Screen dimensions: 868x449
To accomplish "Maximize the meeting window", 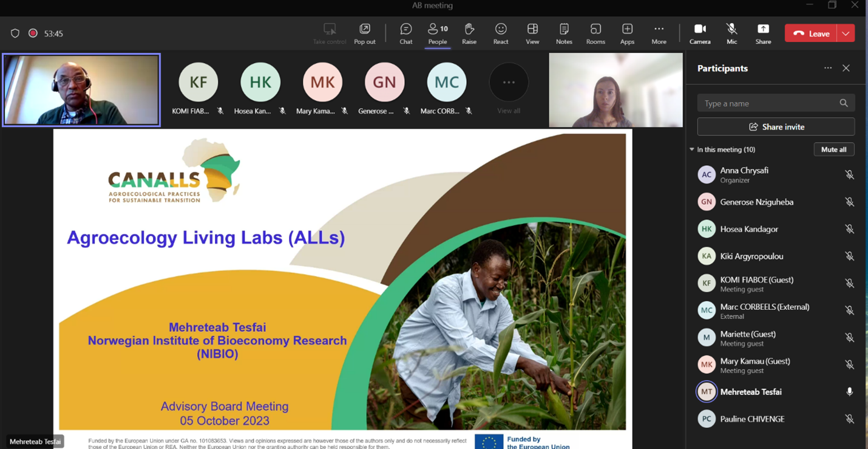I will [832, 5].
